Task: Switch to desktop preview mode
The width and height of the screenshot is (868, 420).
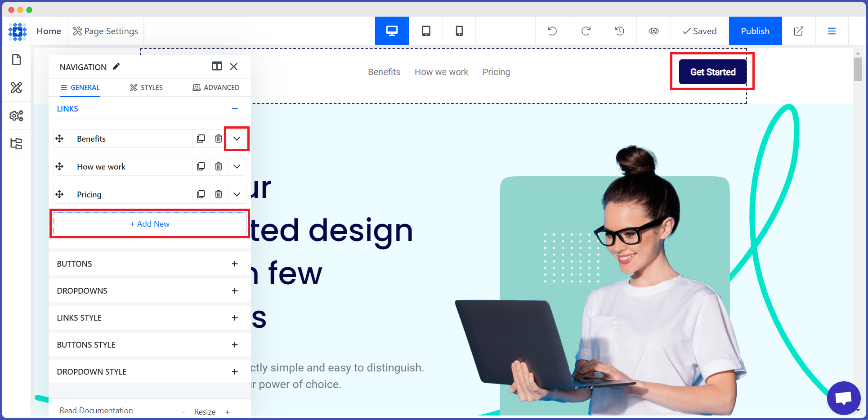Action: tap(392, 31)
